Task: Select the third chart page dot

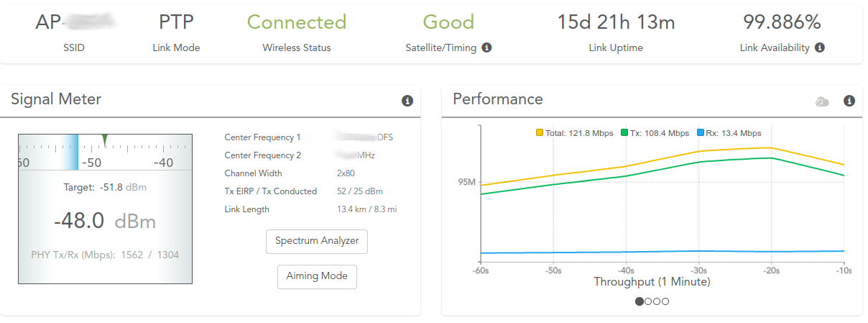Action: [657, 301]
